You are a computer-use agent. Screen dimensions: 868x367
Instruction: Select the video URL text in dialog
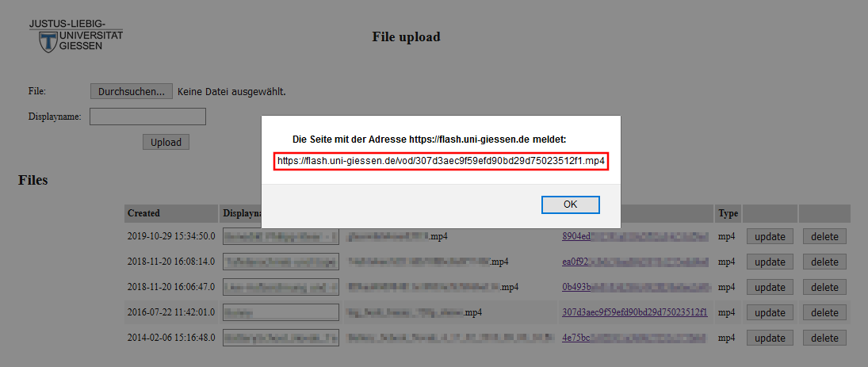pos(441,161)
